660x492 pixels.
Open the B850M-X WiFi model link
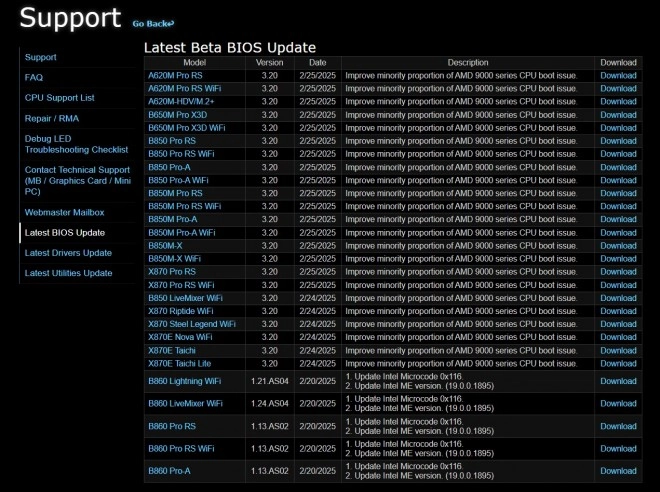pyautogui.click(x=174, y=259)
